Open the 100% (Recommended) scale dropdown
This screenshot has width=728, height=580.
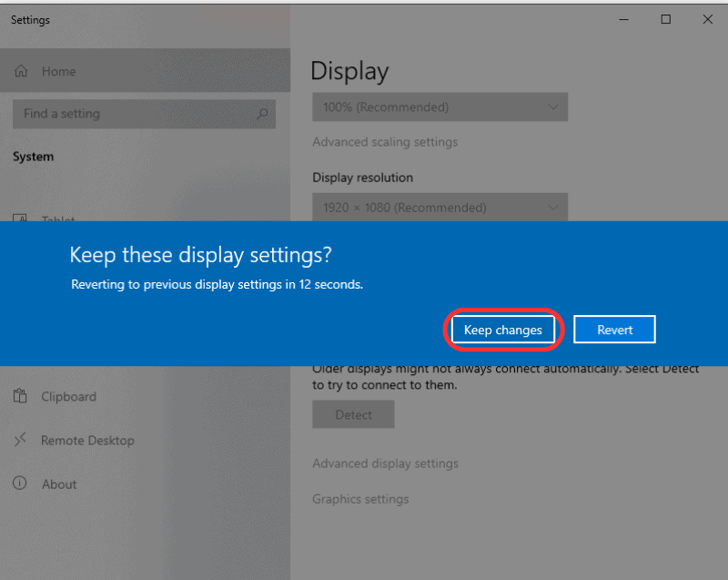[x=440, y=107]
